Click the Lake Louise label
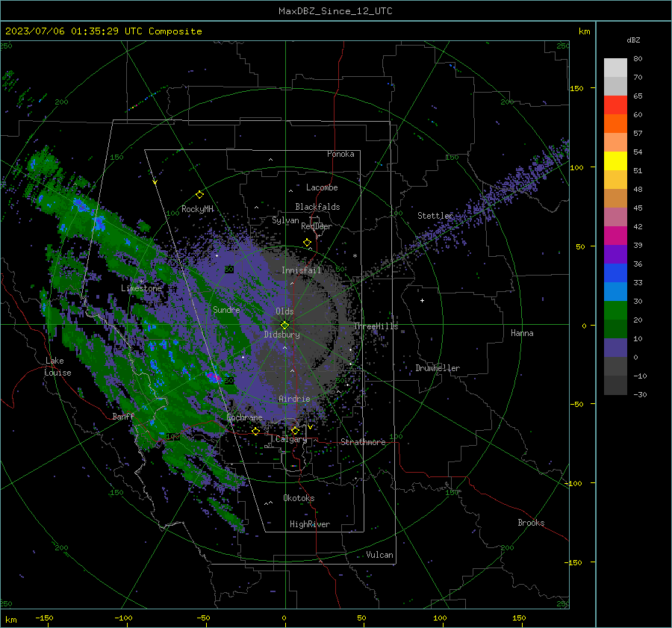The width and height of the screenshot is (672, 628). pyautogui.click(x=57, y=367)
